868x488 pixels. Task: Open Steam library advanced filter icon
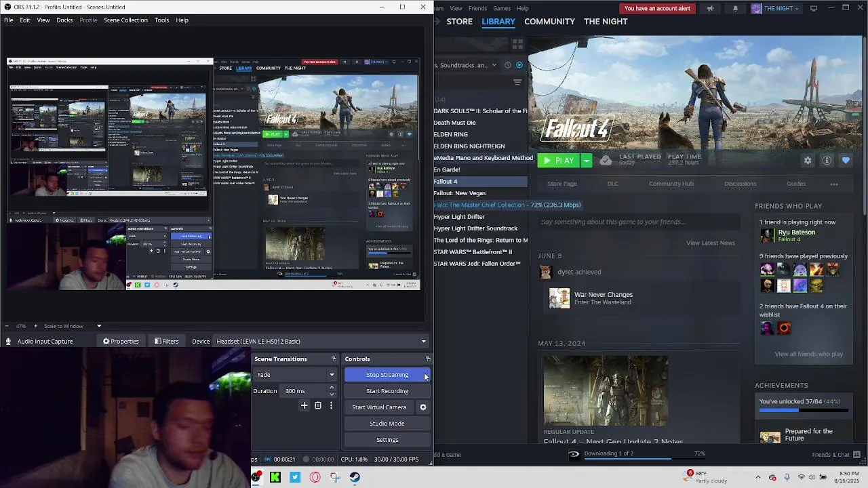(x=517, y=82)
